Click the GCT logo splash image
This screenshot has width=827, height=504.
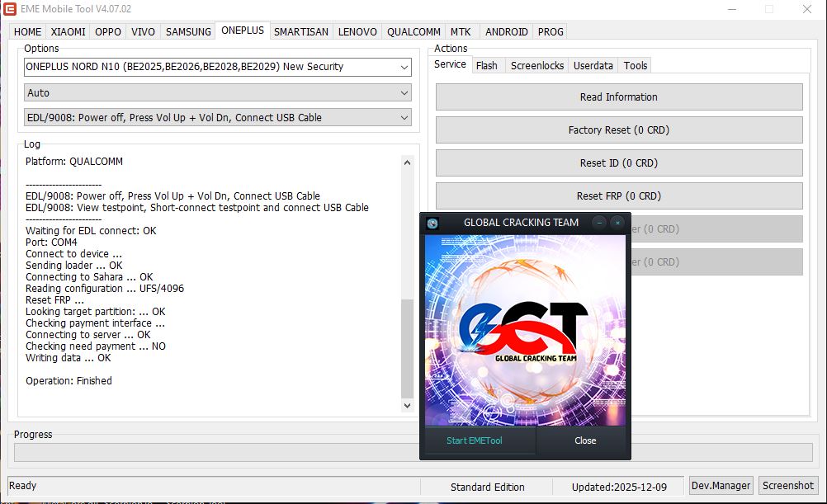(525, 330)
